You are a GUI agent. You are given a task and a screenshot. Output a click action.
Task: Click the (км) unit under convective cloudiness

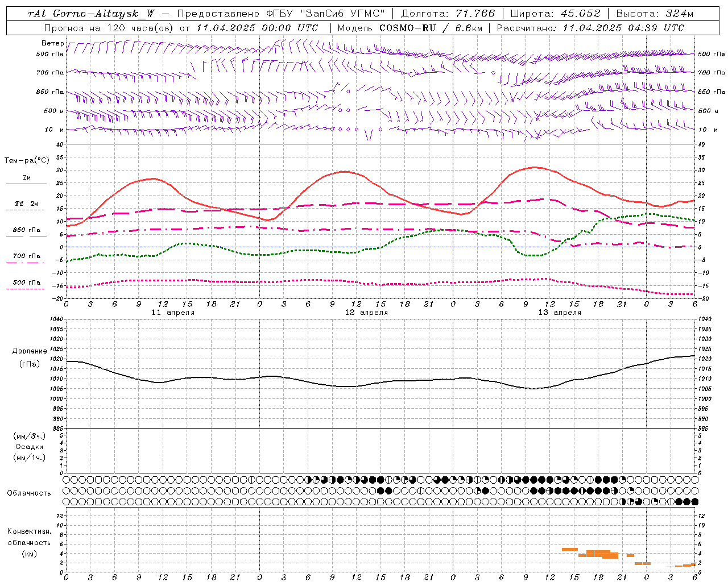(30, 554)
